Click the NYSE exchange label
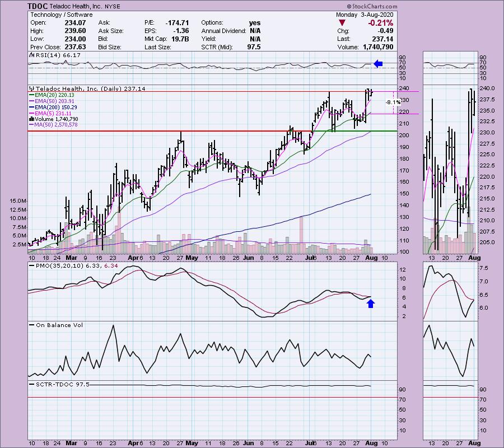Image resolution: width=504 pixels, height=448 pixels. click(112, 6)
